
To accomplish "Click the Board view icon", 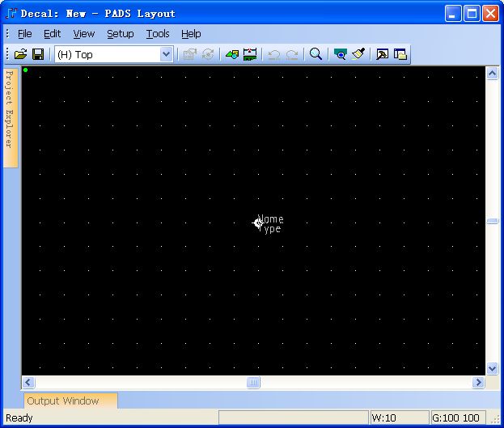I will (340, 54).
